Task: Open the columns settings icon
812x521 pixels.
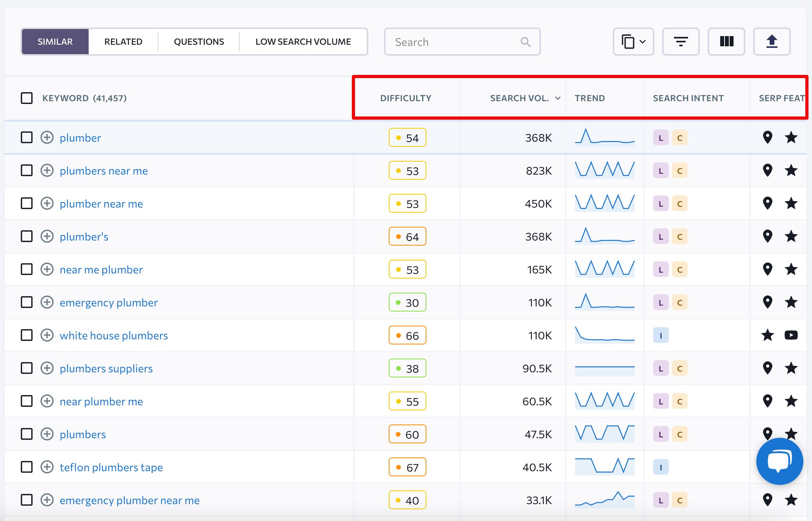Action: click(726, 42)
